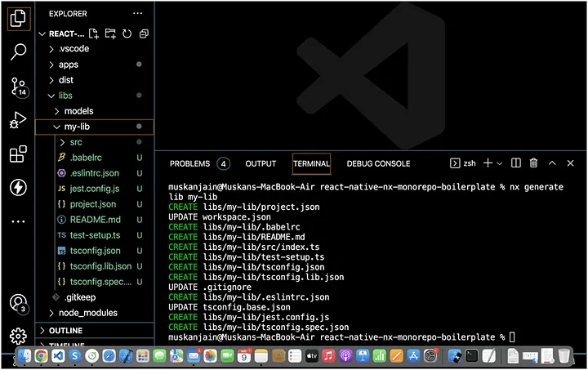Open Apple Music from the Dock

[328, 356]
